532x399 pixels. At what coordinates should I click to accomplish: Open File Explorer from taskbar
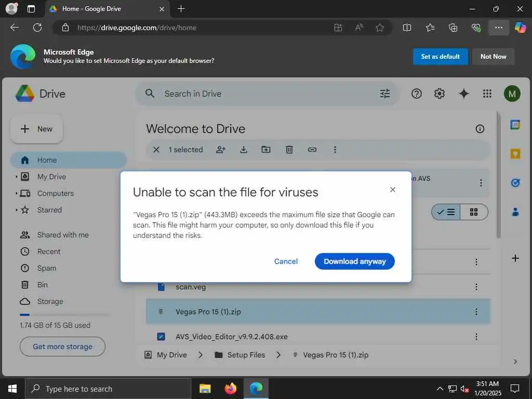(x=205, y=388)
